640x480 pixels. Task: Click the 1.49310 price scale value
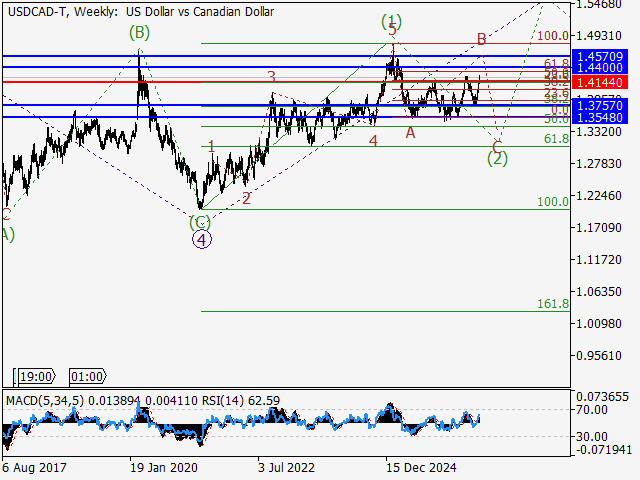[x=599, y=36]
